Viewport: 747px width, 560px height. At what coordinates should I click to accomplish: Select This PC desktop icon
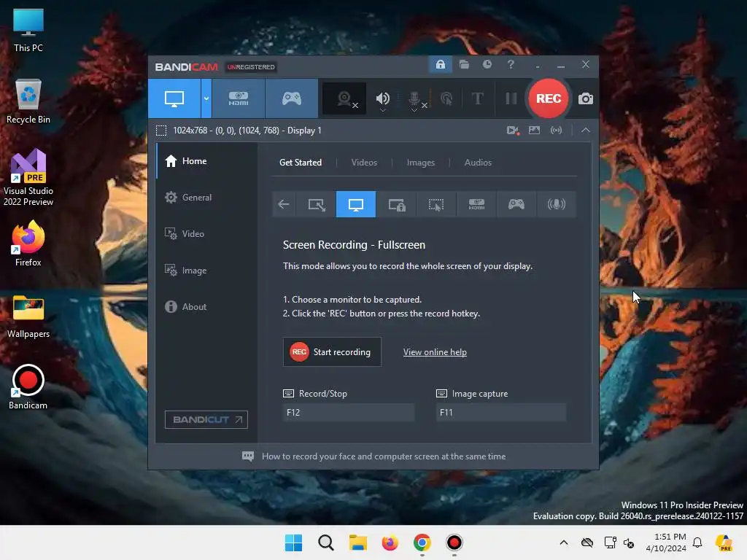point(28,30)
